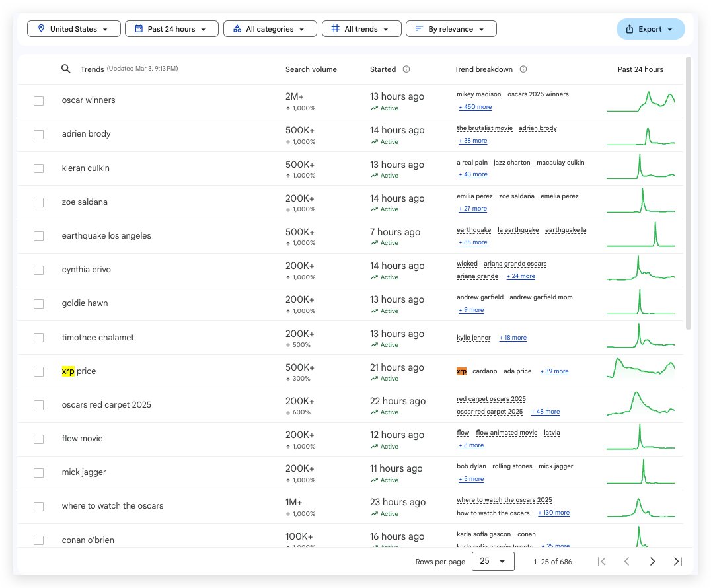711x588 pixels.
Task: Open the United States location dropdown
Action: (x=74, y=28)
